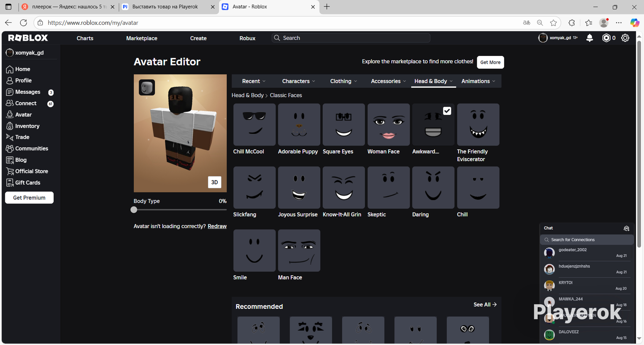This screenshot has height=345, width=644.
Task: Open the settings gear in Roblox header
Action: coord(625,38)
